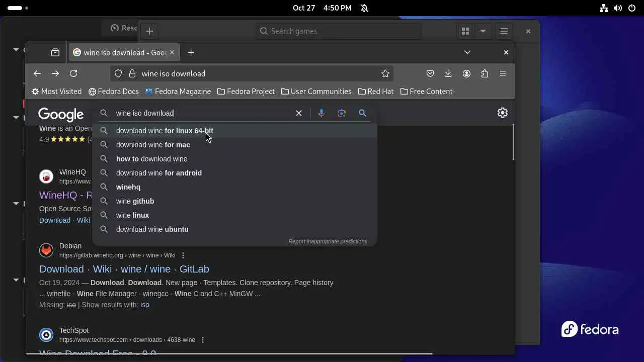Open main menu in background games window

click(504, 31)
